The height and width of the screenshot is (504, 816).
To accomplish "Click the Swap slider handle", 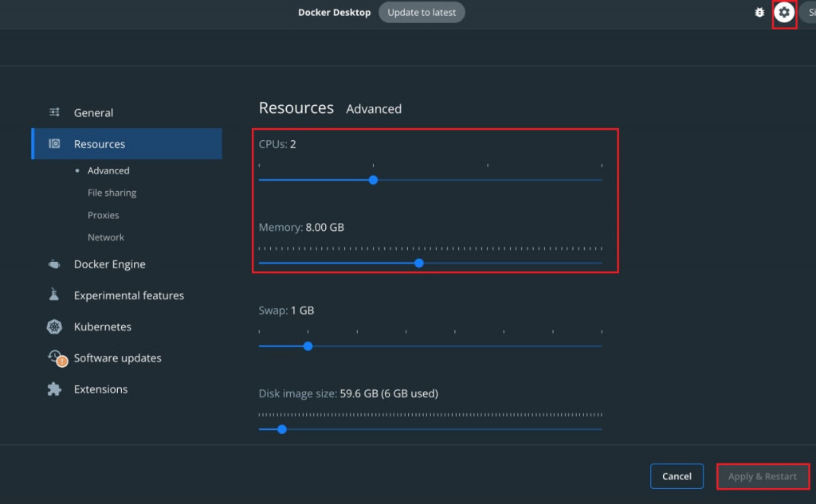I will (x=308, y=346).
